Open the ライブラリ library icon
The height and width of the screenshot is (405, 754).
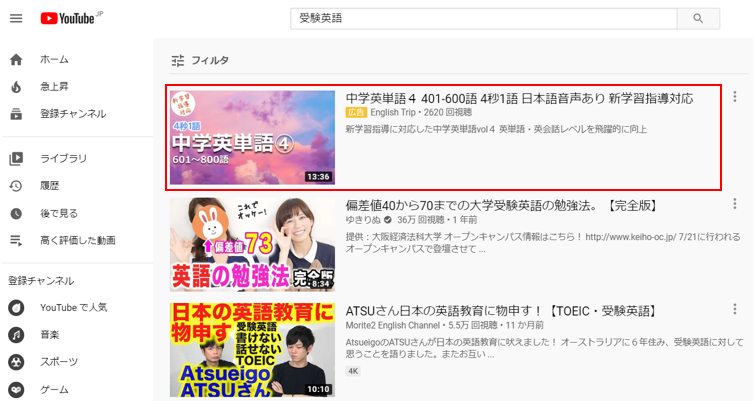pos(16,158)
